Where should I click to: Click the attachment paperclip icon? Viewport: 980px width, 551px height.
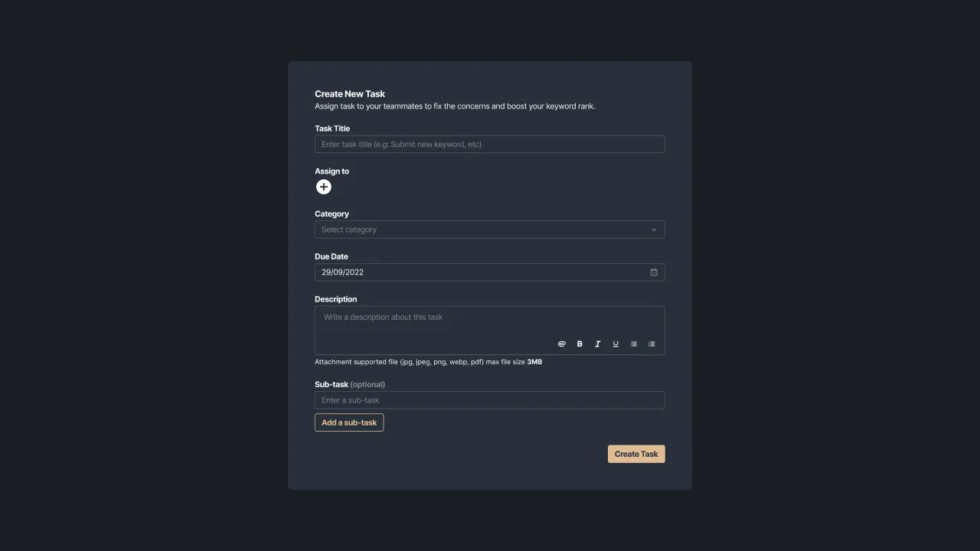562,344
